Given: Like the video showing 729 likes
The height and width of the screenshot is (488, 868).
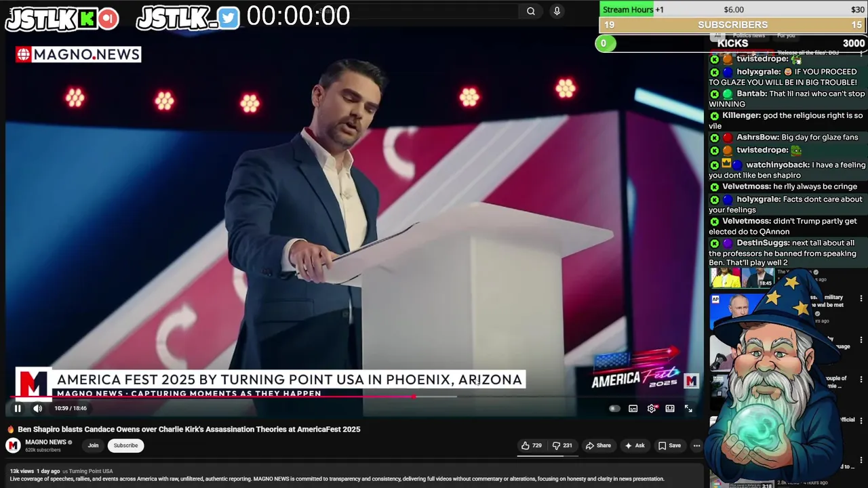Looking at the screenshot, I should [531, 445].
